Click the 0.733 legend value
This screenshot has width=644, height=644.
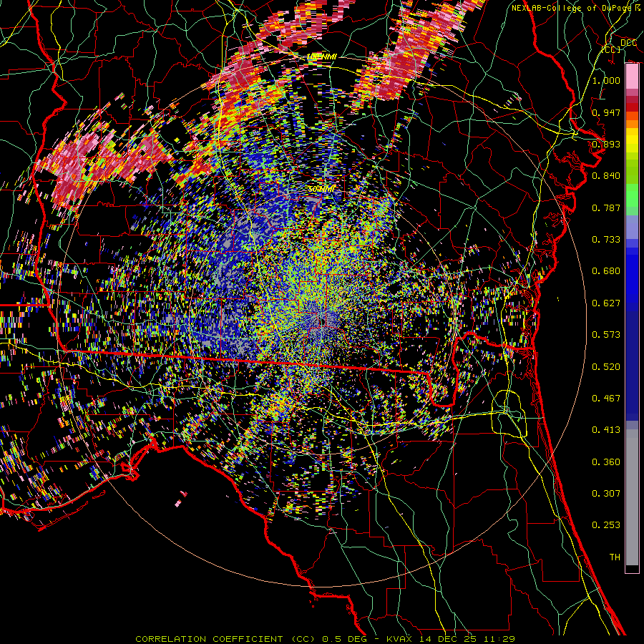[x=606, y=240]
